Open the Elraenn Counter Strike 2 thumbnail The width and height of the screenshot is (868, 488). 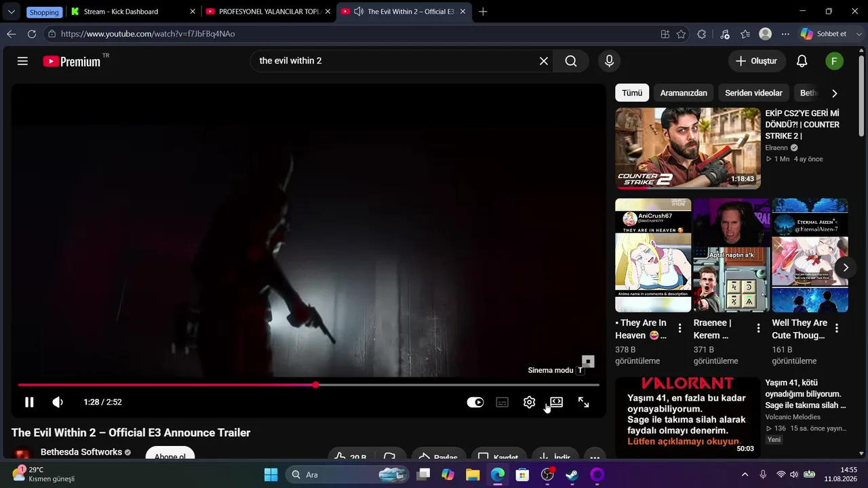click(688, 148)
